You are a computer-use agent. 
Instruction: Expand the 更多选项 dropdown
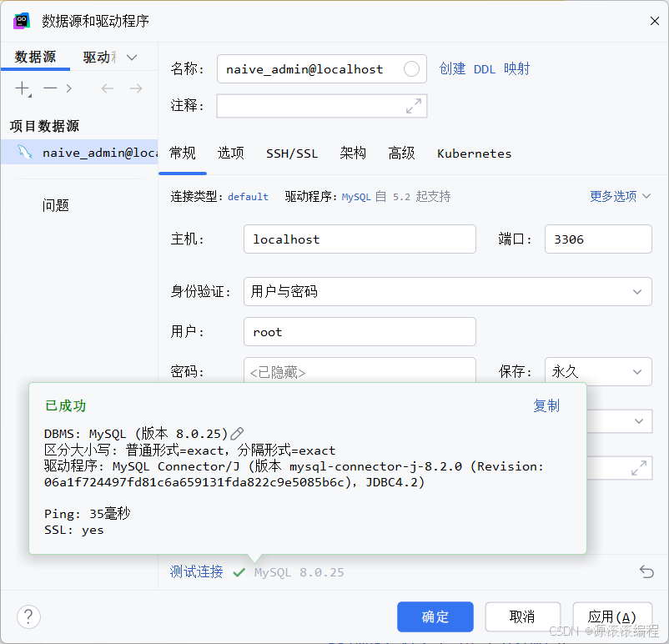(x=620, y=196)
